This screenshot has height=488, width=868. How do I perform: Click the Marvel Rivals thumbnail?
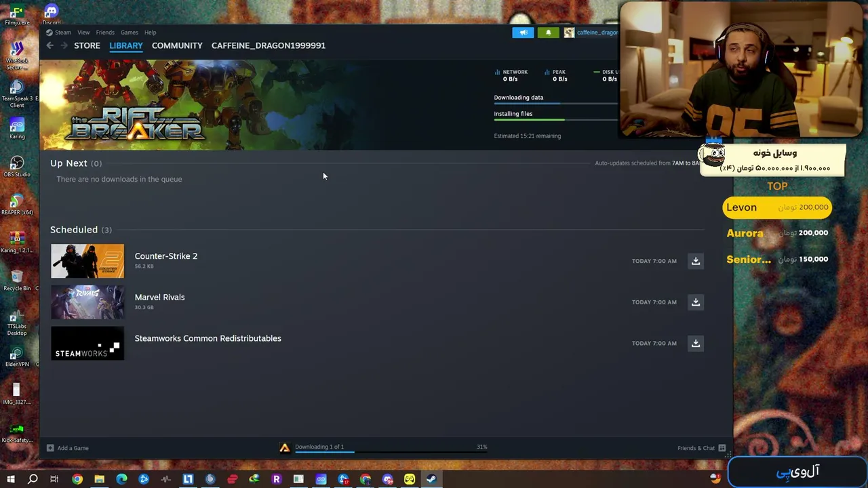[x=87, y=302]
